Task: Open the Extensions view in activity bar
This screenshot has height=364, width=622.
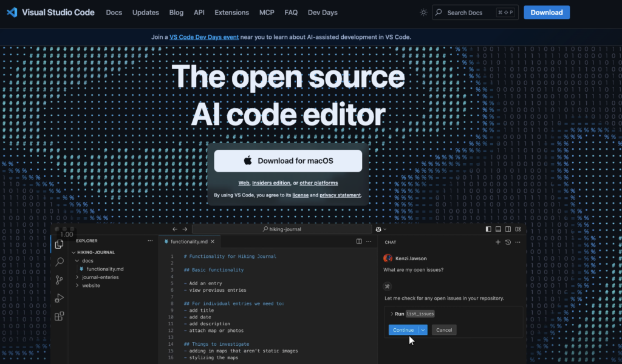Action: click(60, 316)
